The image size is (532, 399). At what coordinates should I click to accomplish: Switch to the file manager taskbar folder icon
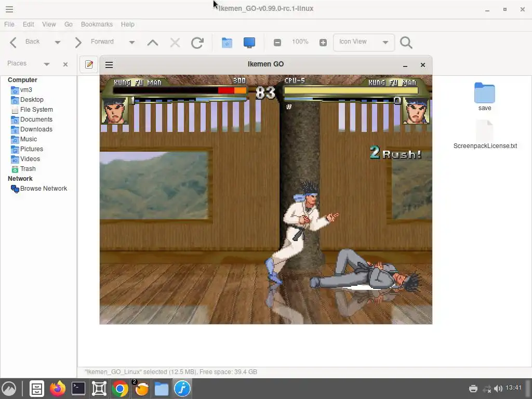(x=162, y=389)
